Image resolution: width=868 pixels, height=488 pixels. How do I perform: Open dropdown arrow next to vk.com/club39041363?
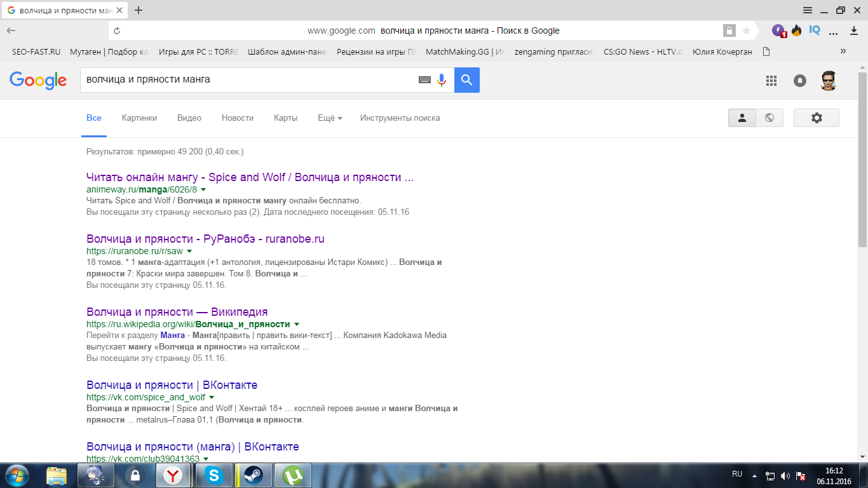click(x=206, y=459)
